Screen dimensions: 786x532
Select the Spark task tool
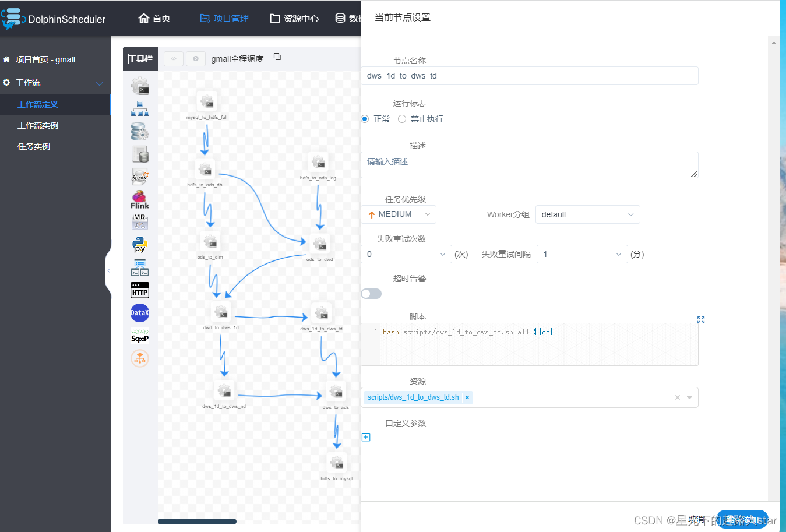pos(140,177)
